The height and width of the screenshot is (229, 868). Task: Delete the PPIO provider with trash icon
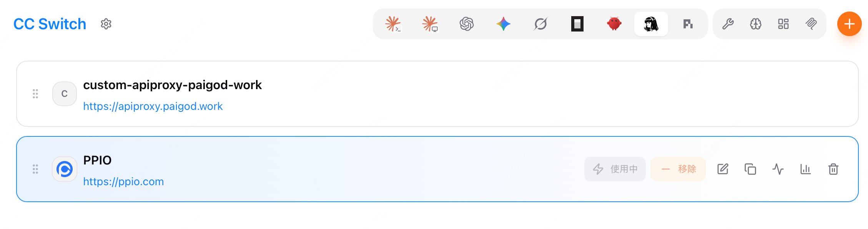click(x=833, y=169)
